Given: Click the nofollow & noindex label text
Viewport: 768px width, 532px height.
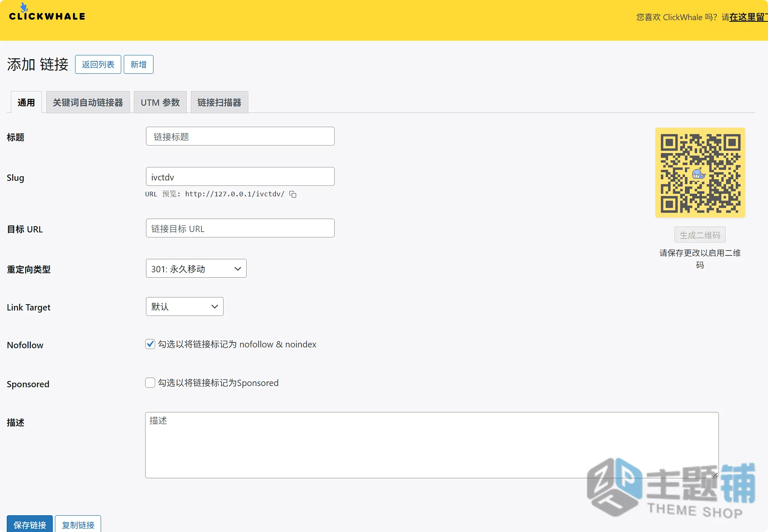Looking at the screenshot, I should click(237, 344).
